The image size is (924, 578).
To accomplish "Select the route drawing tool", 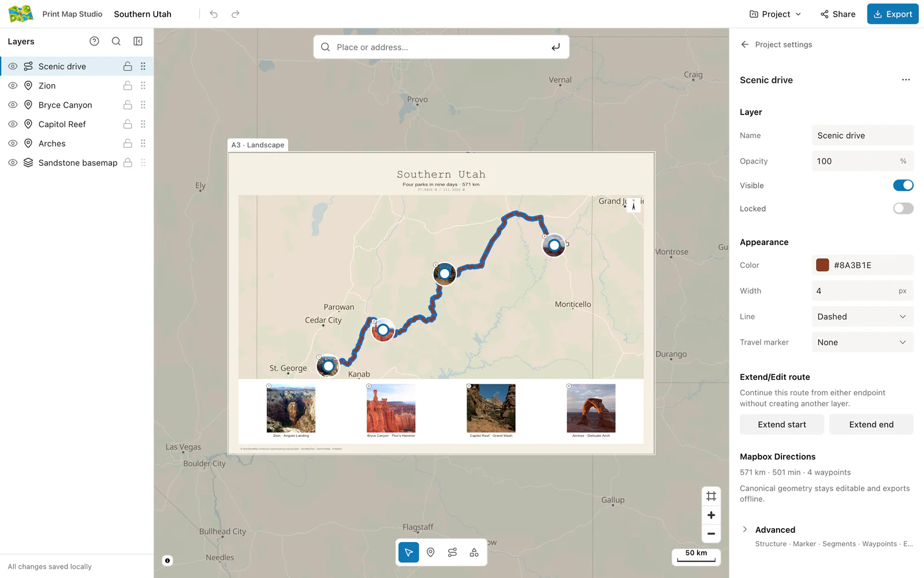I will [452, 553].
